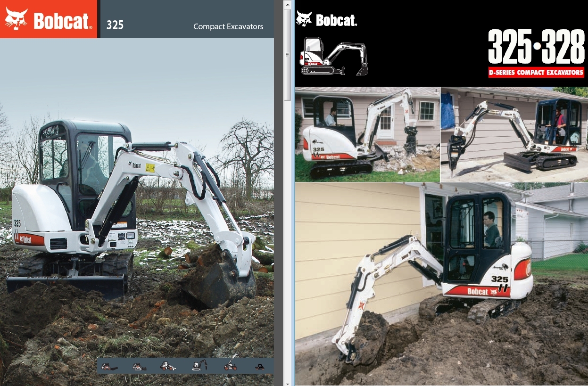Click the "325" model number in the left header

pyautogui.click(x=115, y=25)
